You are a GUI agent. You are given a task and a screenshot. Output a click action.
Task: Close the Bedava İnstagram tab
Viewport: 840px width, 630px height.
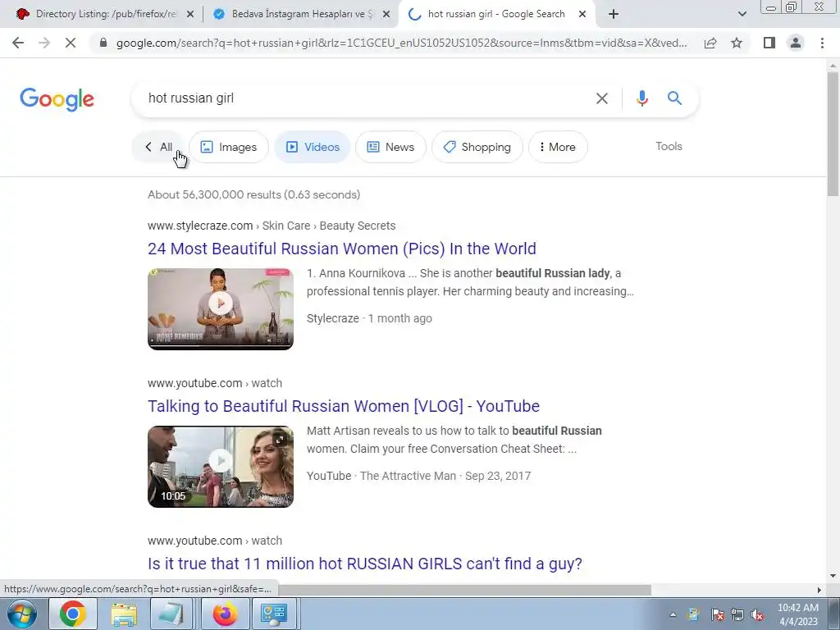(386, 15)
